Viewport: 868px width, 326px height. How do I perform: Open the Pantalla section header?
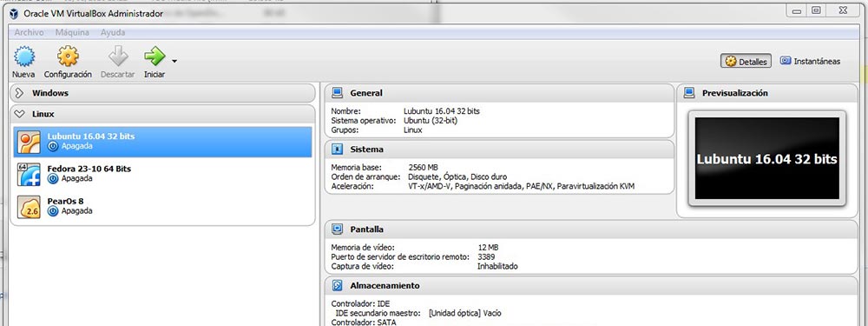(591, 229)
